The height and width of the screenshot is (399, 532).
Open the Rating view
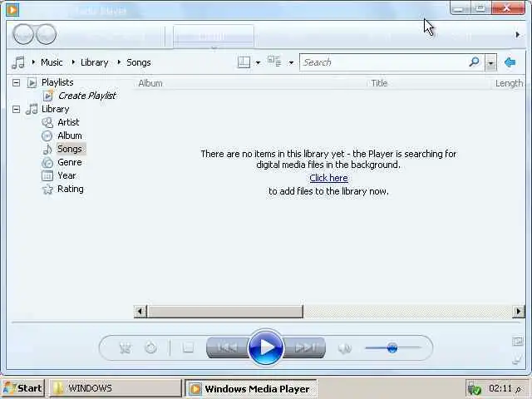pos(70,189)
